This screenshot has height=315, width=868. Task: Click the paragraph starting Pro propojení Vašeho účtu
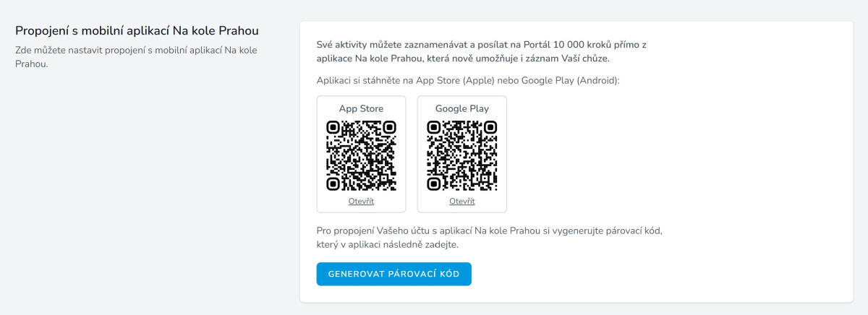[490, 238]
